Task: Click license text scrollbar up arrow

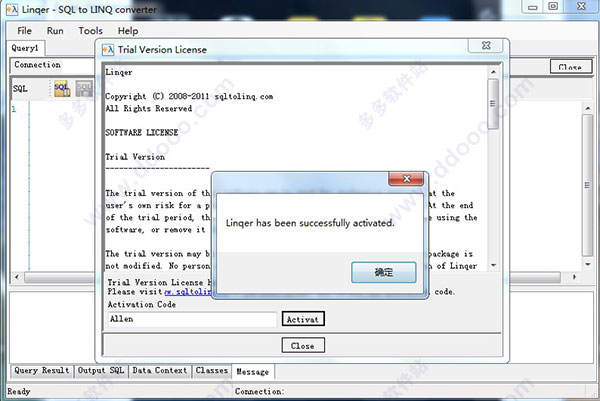Action: 493,72
